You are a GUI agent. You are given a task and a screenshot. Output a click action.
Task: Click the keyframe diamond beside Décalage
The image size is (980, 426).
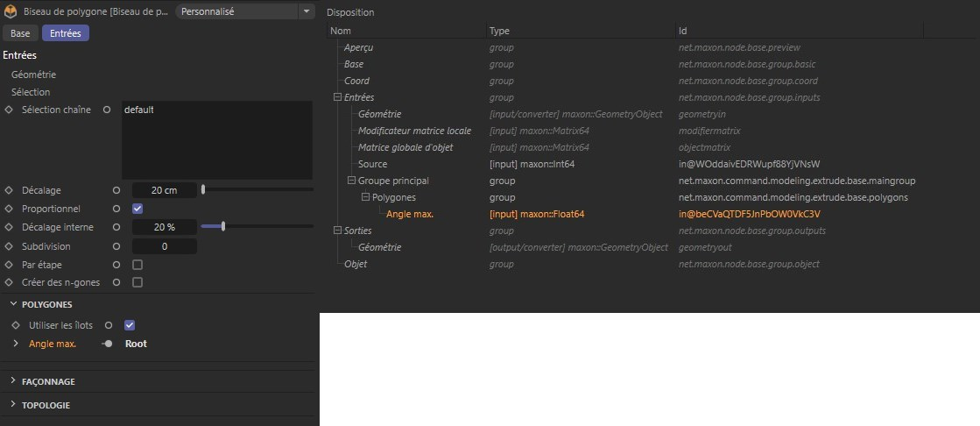pos(9,190)
